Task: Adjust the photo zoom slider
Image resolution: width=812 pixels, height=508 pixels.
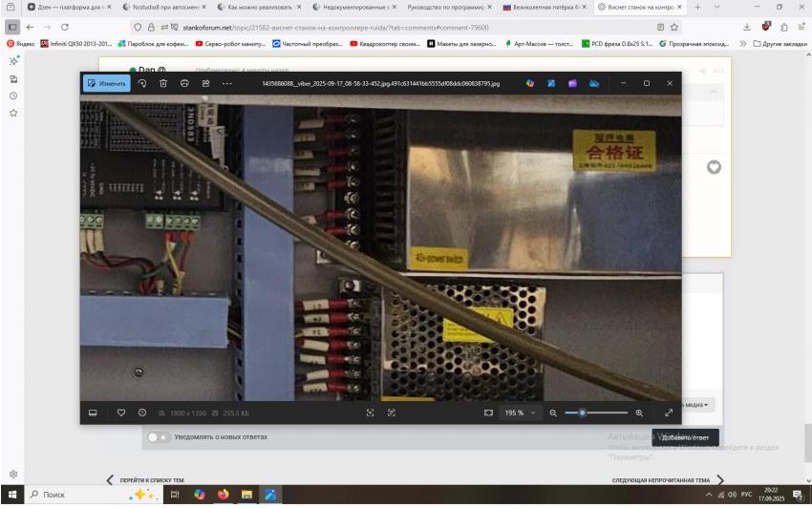Action: [584, 413]
